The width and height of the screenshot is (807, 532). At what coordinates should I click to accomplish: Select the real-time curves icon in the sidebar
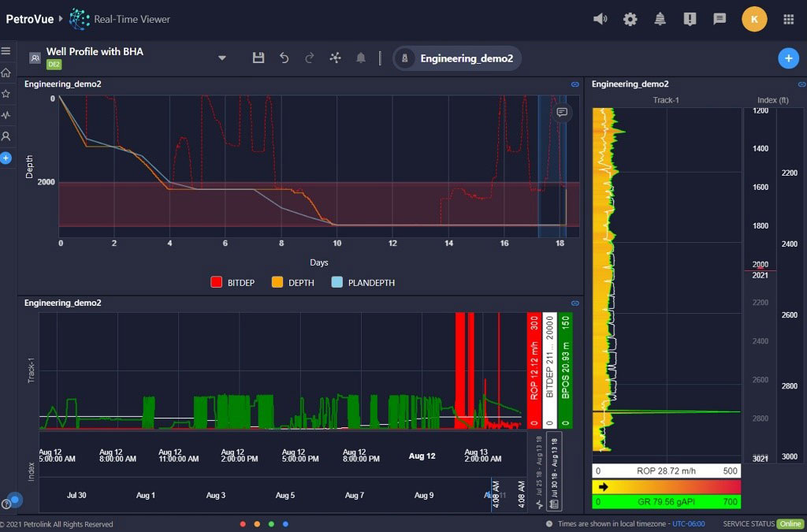[7, 114]
